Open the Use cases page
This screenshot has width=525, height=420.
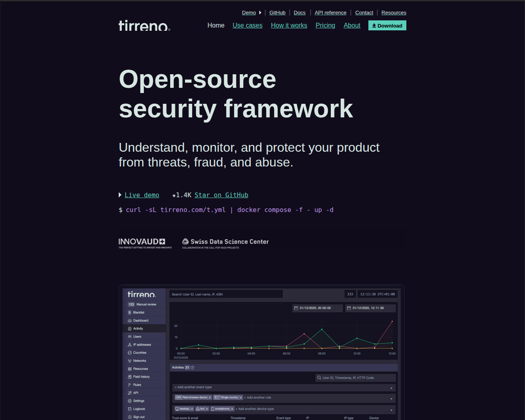248,26
